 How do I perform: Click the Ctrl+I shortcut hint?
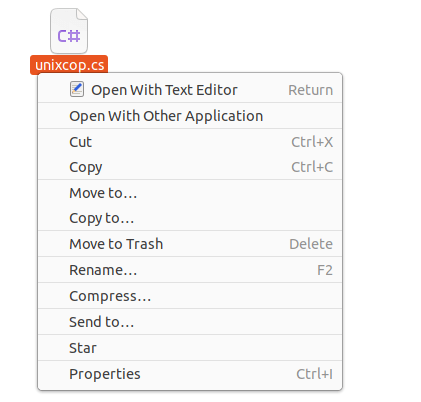point(314,374)
